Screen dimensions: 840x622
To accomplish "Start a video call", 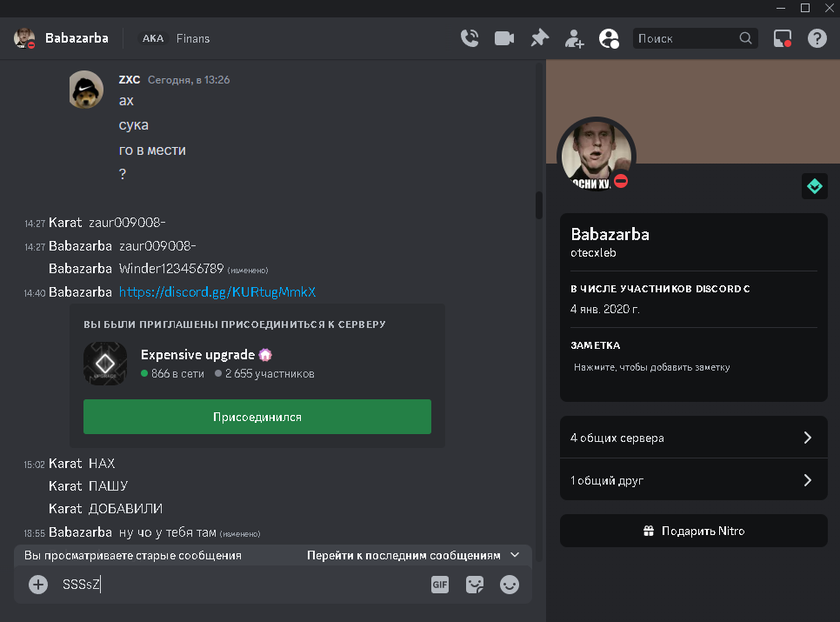I will coord(504,38).
